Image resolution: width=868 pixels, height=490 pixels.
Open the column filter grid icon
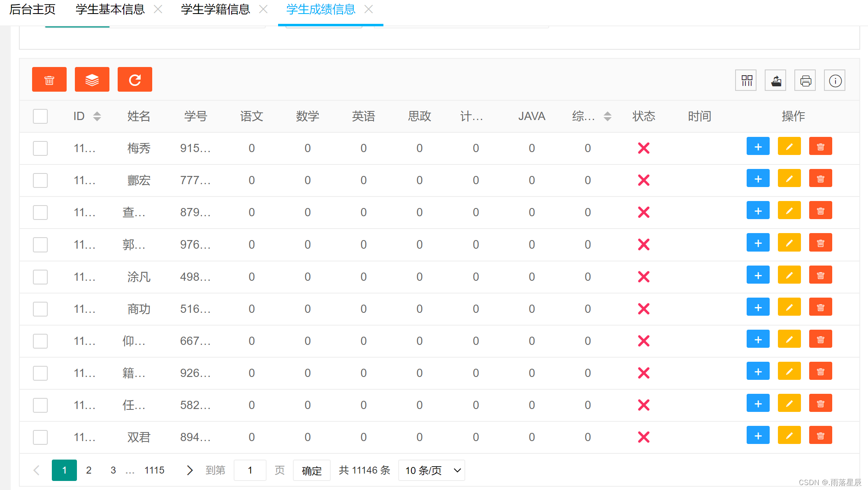point(746,81)
